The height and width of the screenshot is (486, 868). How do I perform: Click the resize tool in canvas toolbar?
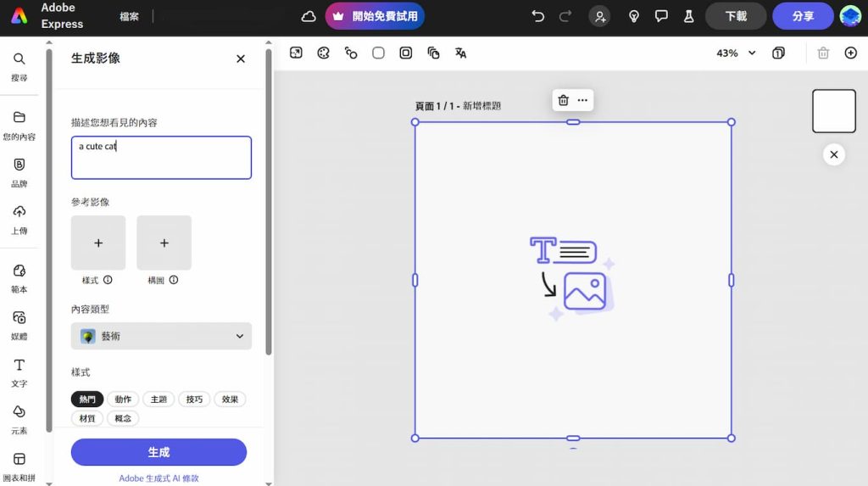pos(296,53)
